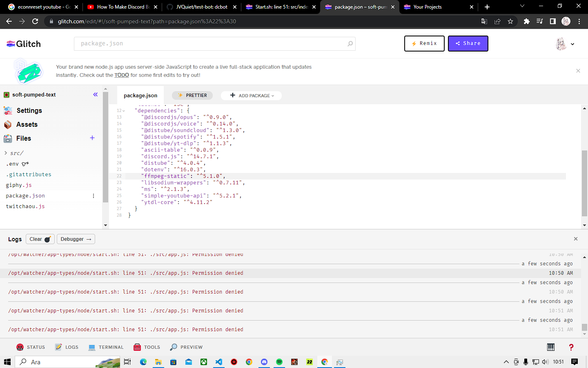Image resolution: width=588 pixels, height=368 pixels.
Task: Expand the src/ folder
Action: click(x=14, y=153)
